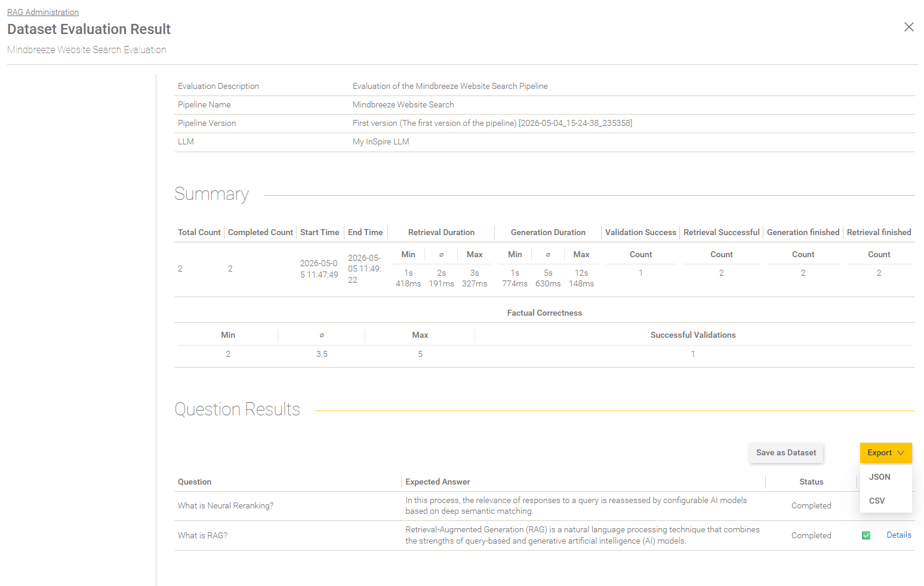Click the Retrieval Successful column header

722,232
